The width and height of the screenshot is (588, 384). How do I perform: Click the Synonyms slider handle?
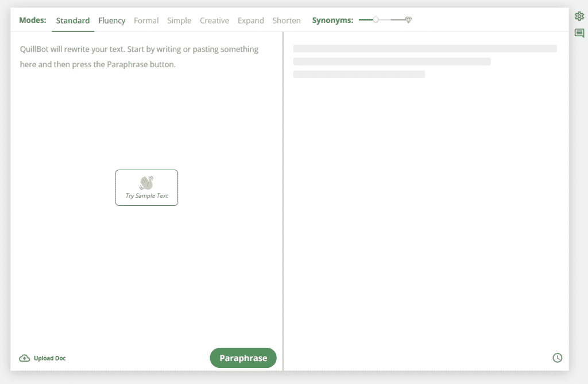(376, 20)
